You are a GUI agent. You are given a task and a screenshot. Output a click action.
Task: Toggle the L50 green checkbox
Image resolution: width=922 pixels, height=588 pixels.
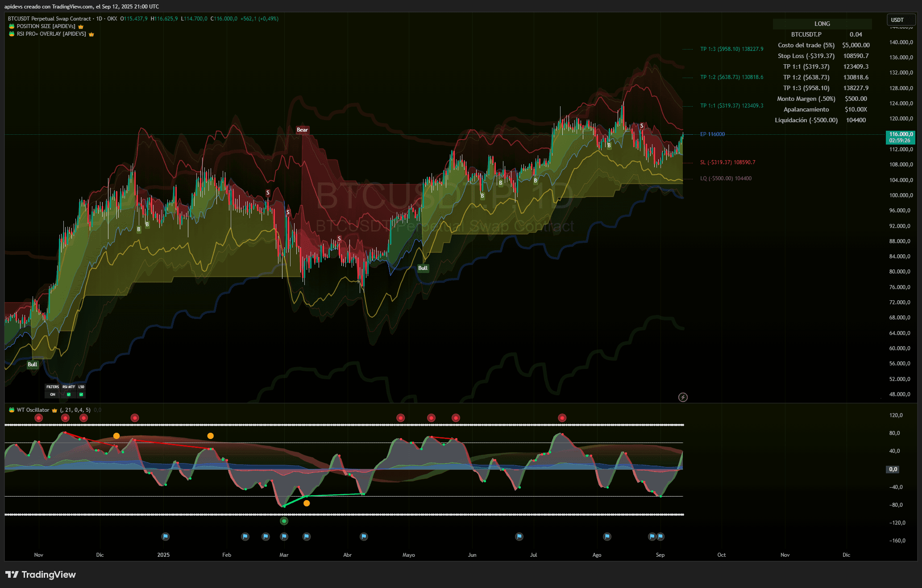(81, 394)
